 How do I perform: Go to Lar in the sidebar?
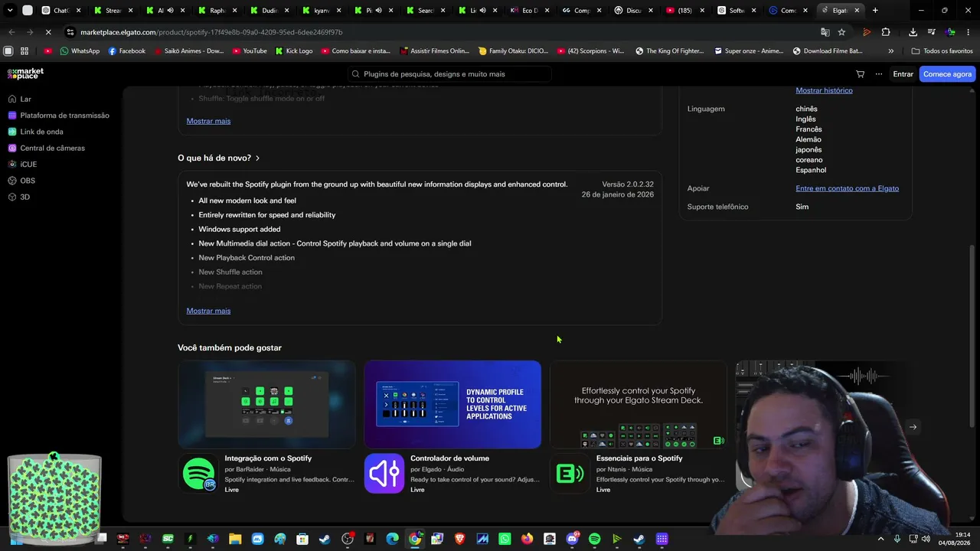(x=19, y=99)
